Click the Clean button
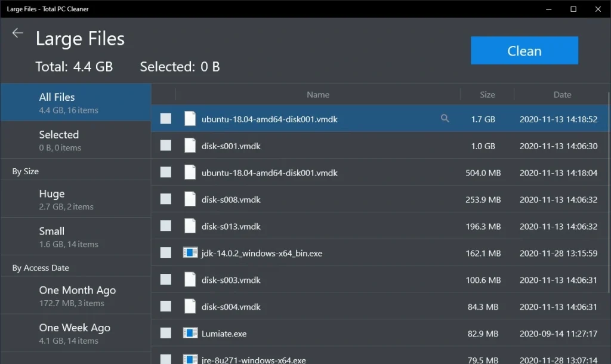Viewport: 611px width, 364px height. pyautogui.click(x=524, y=51)
